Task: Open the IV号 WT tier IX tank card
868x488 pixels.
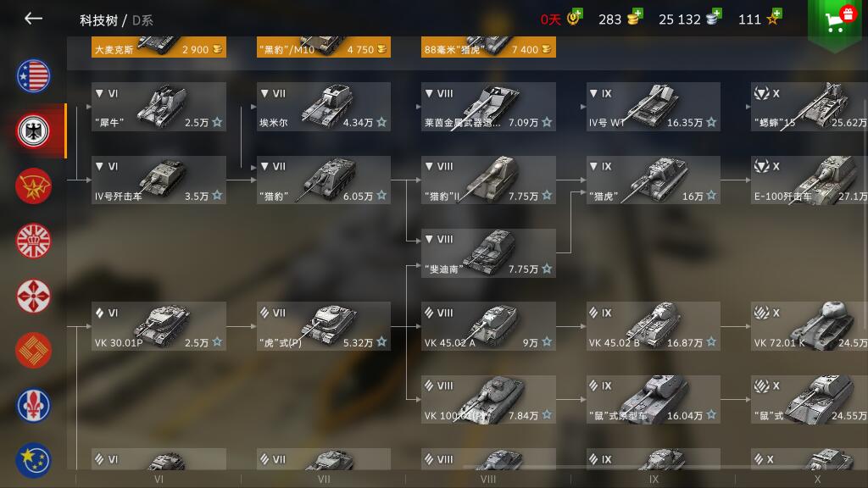Action: (x=654, y=107)
